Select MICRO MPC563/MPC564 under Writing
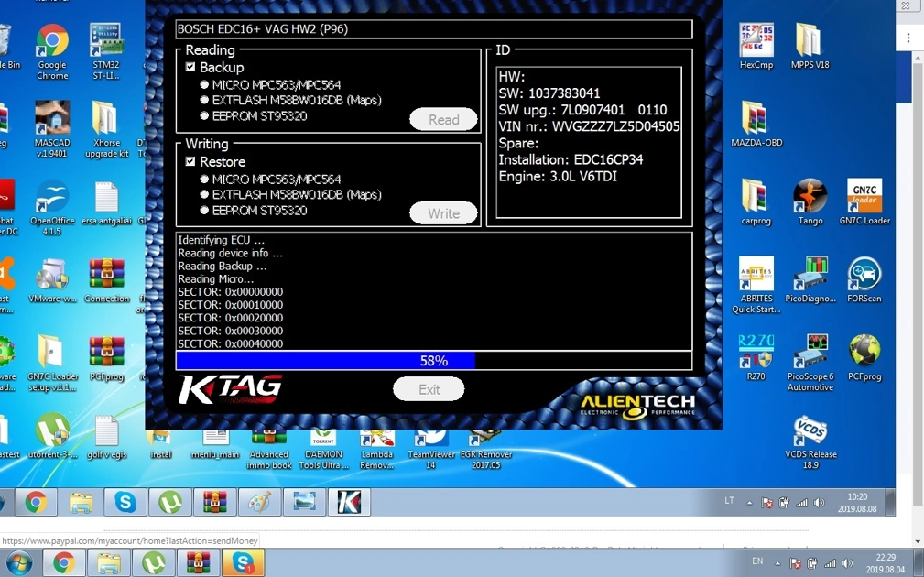924x577 pixels. click(204, 180)
